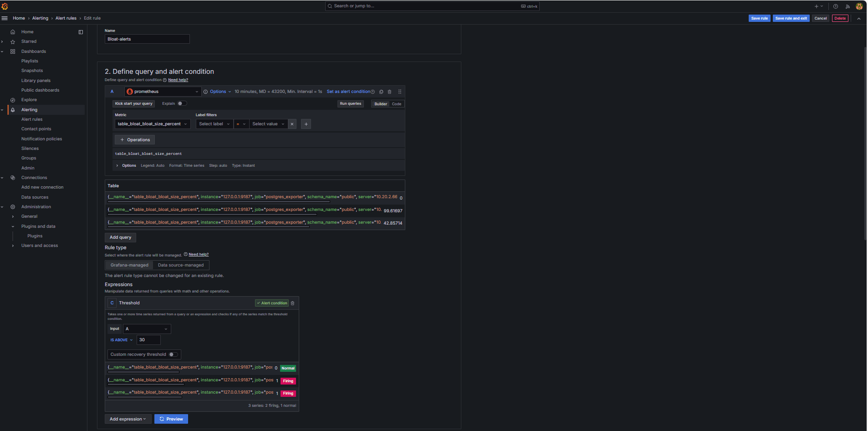This screenshot has height=431, width=868.
Task: Click the threshold value input showing 30
Action: coord(148,340)
